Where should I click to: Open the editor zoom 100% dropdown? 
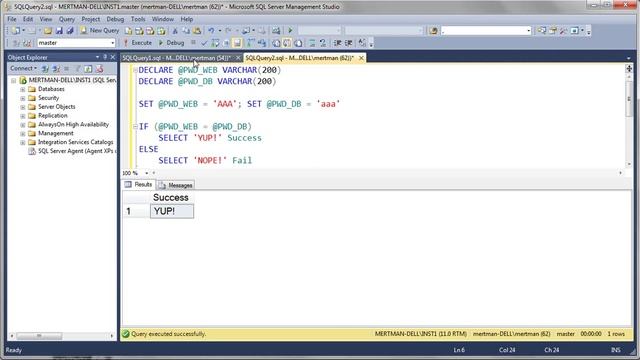147,173
